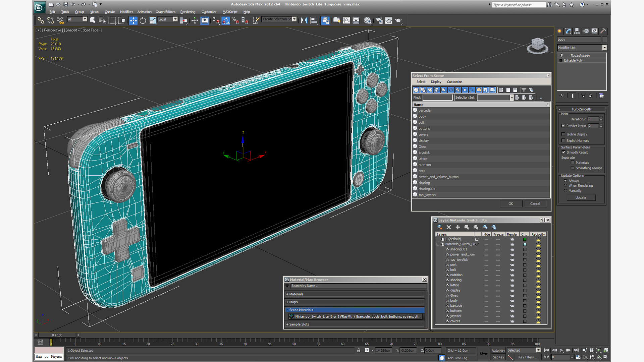Viewport: 644px width, 362px height.
Task: Select the When Rendering update option
Action: (566, 185)
